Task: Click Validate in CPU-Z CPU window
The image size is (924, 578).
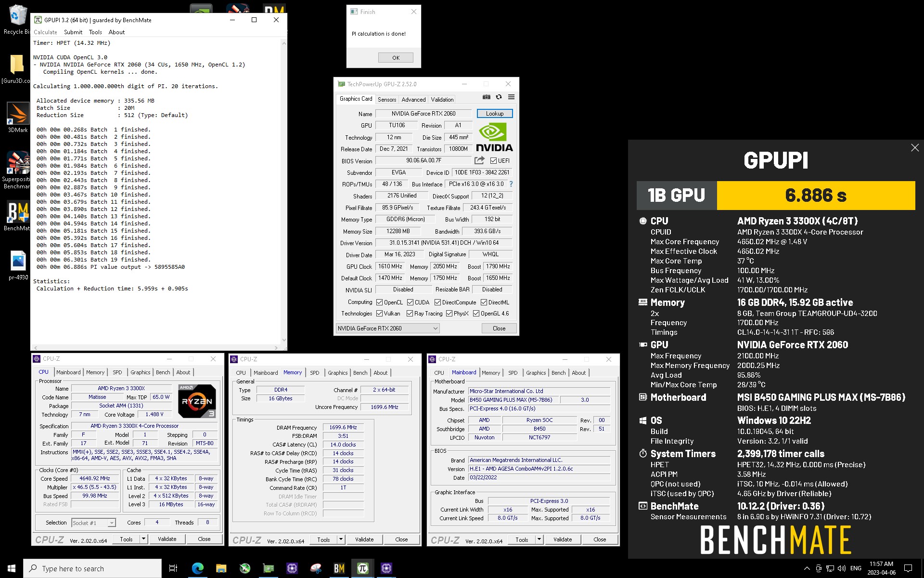Action: tap(167, 539)
